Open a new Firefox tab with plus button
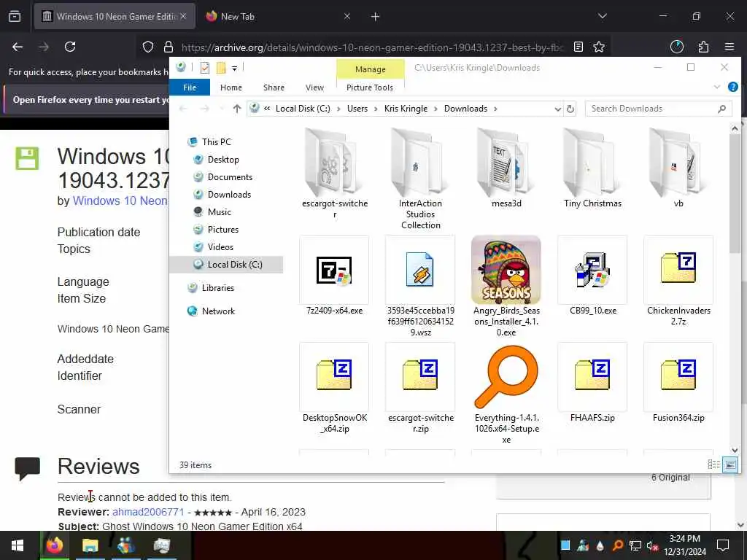This screenshot has height=560, width=747. (x=376, y=17)
